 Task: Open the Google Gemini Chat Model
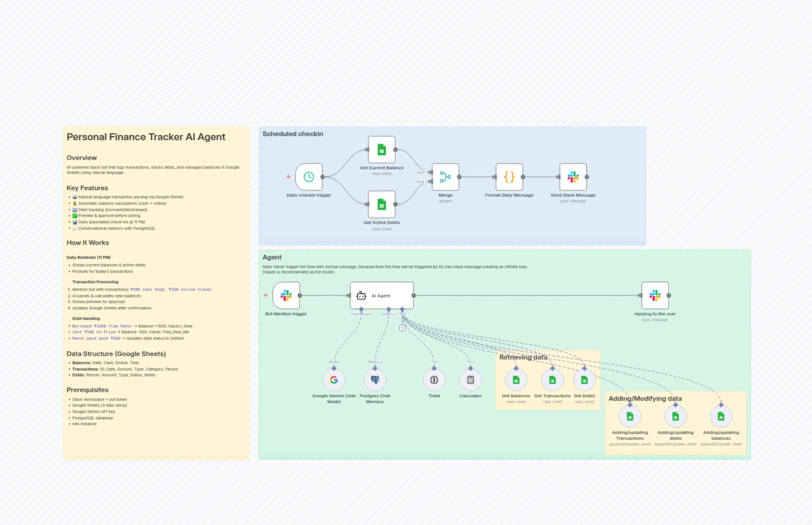pos(334,380)
